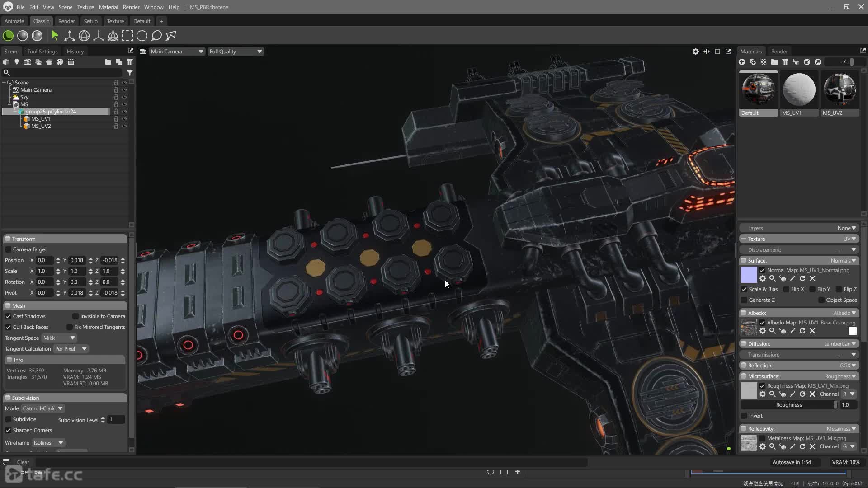
Task: Select the rectangular marquee selection tool
Action: click(x=127, y=36)
